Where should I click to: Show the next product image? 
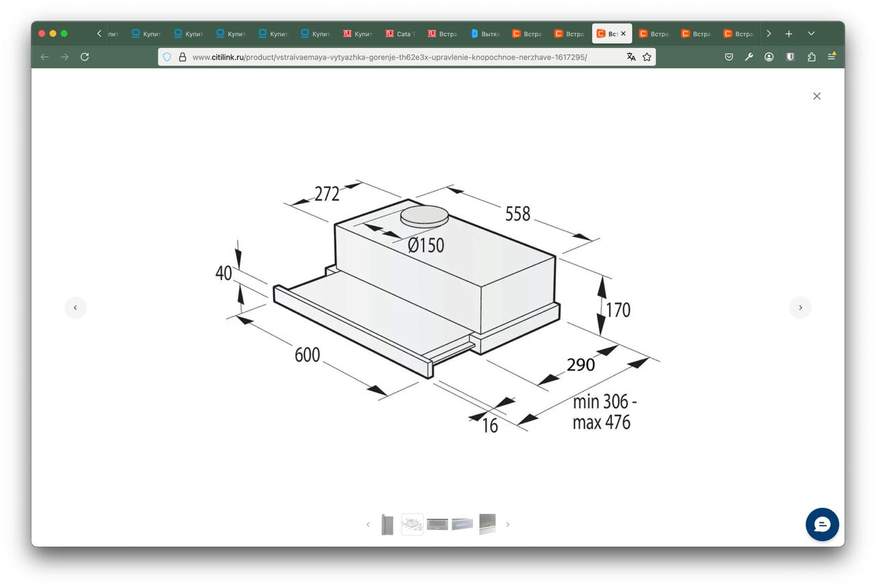click(x=800, y=307)
